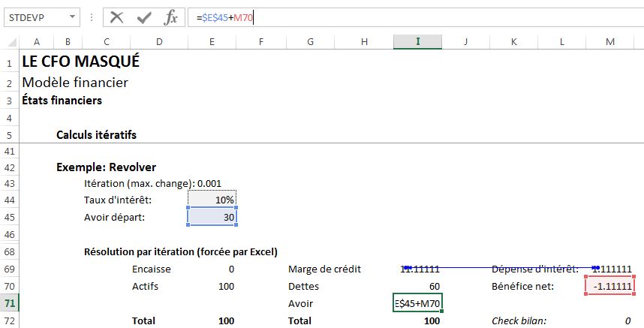Viewport: 644px width, 328px height.
Task: Click the 'Check bilan:' label
Action: point(519,320)
